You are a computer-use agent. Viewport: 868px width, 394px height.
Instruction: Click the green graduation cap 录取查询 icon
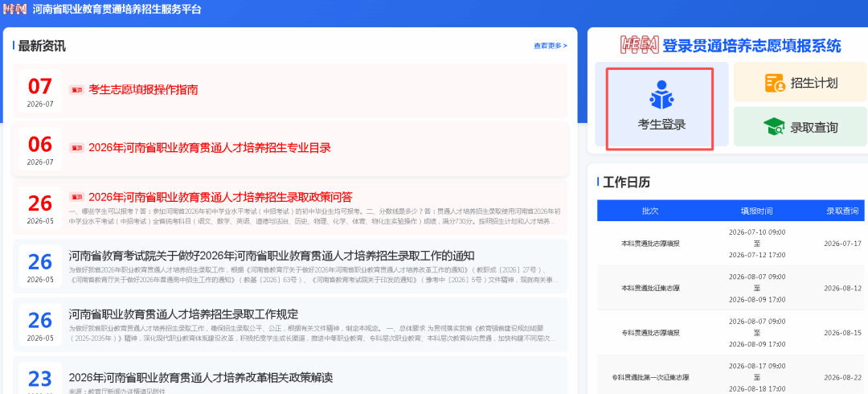(774, 128)
